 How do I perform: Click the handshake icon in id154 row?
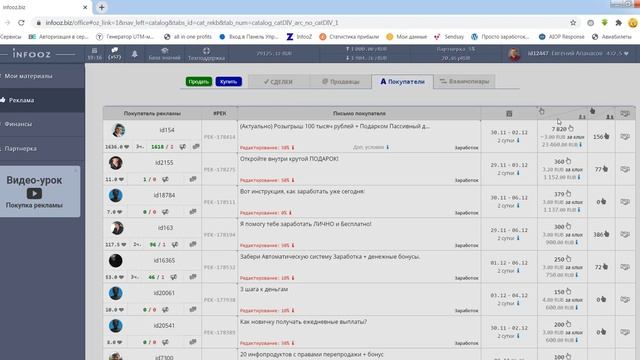(625, 137)
